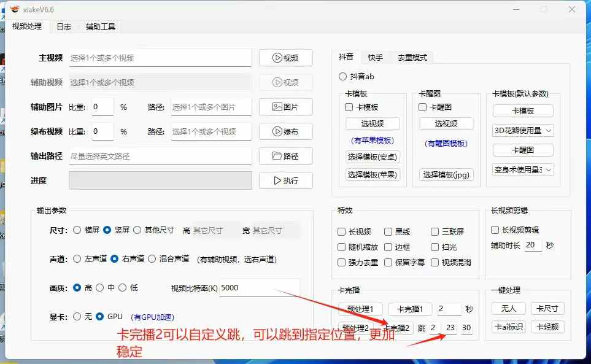Open the 3D花瓣使用量 dropdown

523,130
